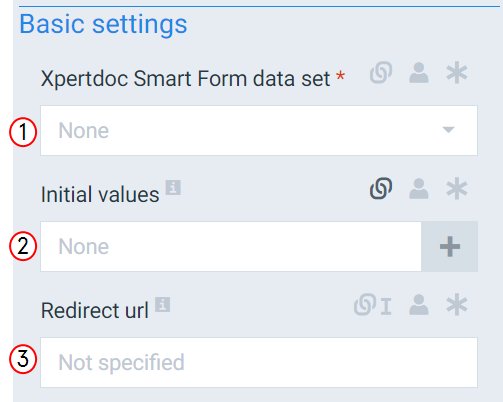503x402 pixels.
Task: Add an initial value with plus button
Action: pyautogui.click(x=450, y=247)
